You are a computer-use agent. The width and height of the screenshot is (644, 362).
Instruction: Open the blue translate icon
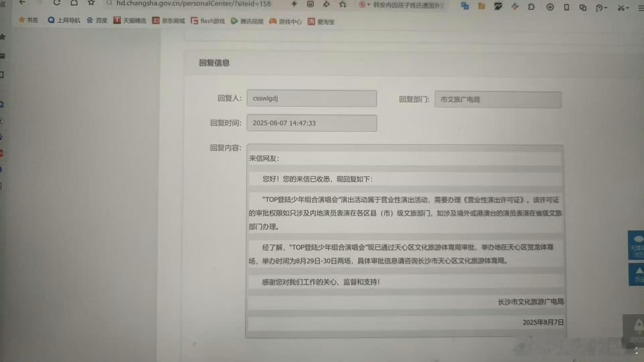(x=465, y=6)
